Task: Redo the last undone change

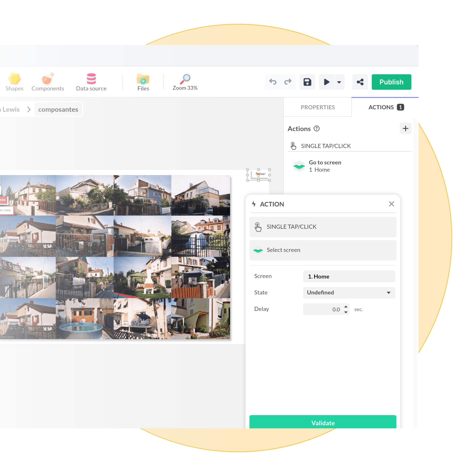Action: pyautogui.click(x=288, y=82)
